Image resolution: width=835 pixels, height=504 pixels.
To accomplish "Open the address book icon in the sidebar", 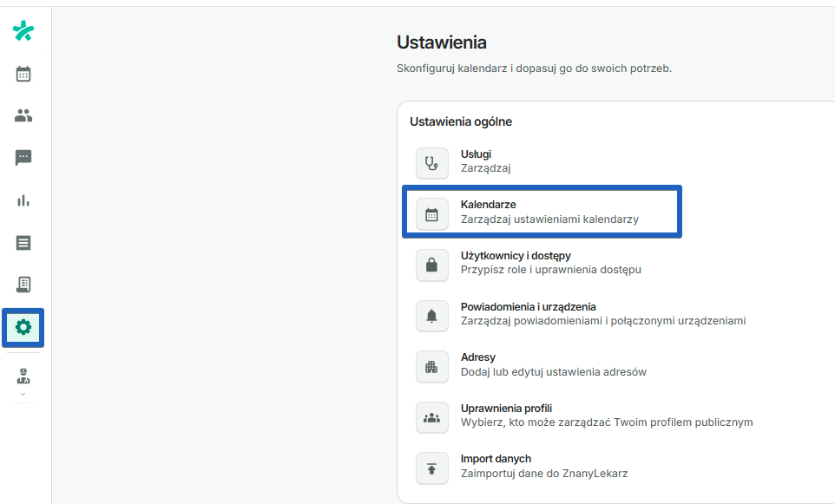I will [23, 285].
